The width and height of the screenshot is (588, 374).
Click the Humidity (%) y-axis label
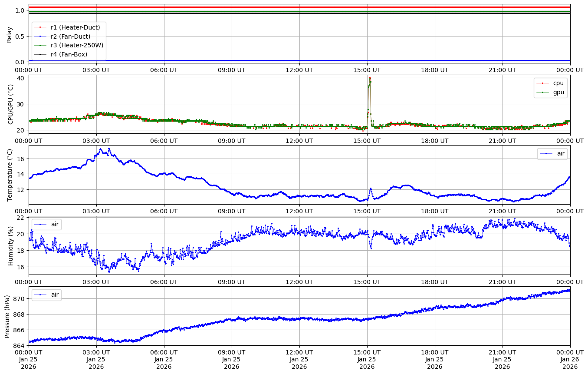click(10, 245)
